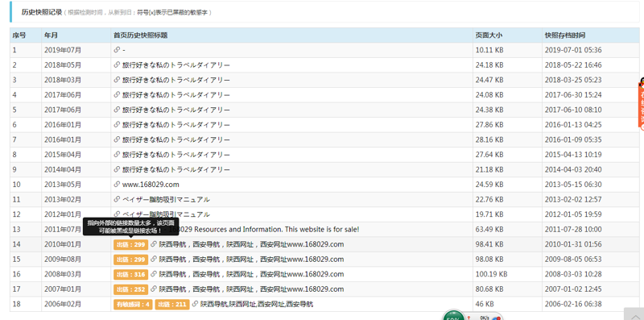
Task: Click link icon in row 4 dated 2017-06-30
Action: (117, 94)
